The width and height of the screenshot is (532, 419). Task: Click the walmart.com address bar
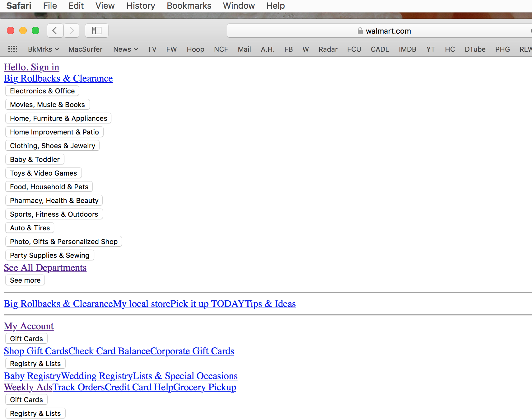pyautogui.click(x=380, y=31)
